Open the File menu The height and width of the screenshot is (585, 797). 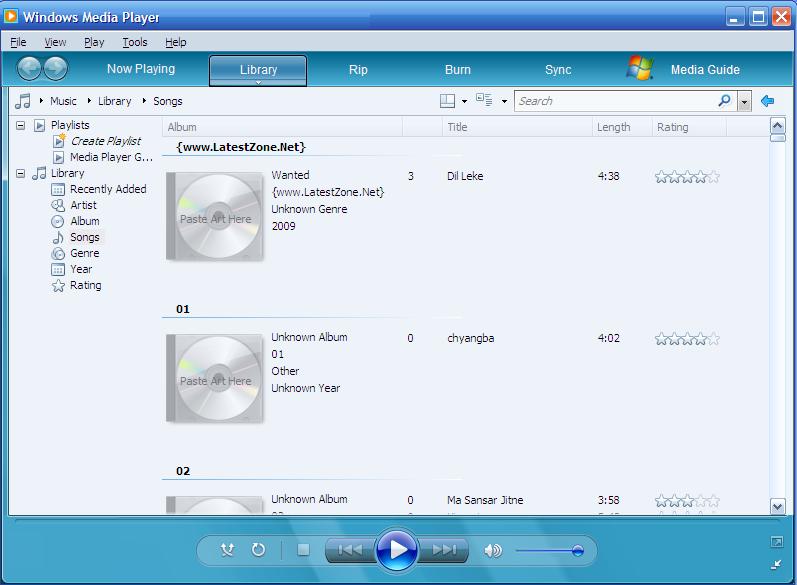[x=18, y=42]
